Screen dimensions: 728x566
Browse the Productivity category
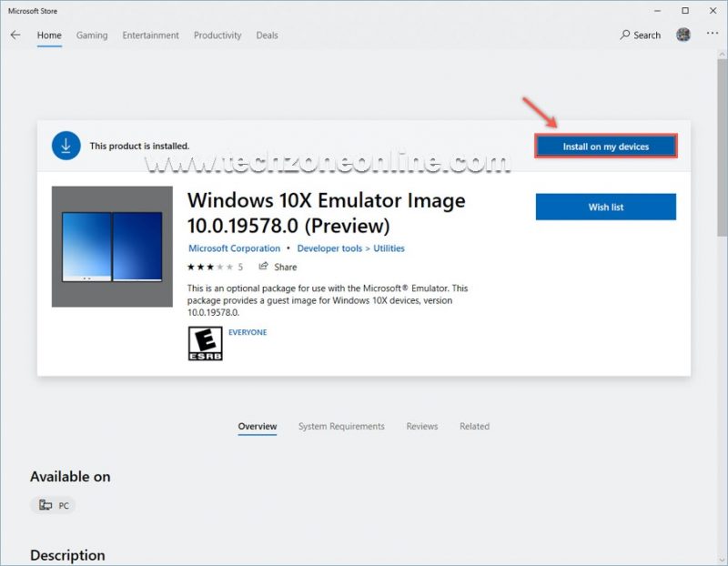point(217,35)
